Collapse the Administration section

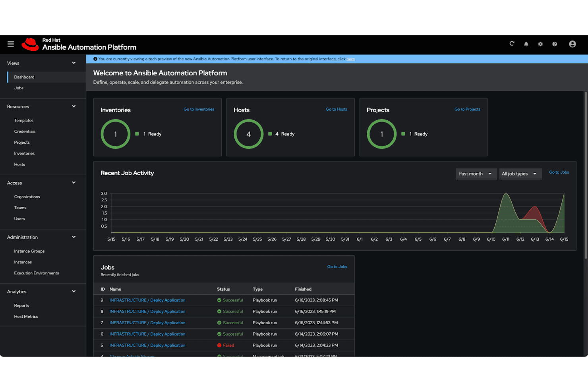point(74,237)
